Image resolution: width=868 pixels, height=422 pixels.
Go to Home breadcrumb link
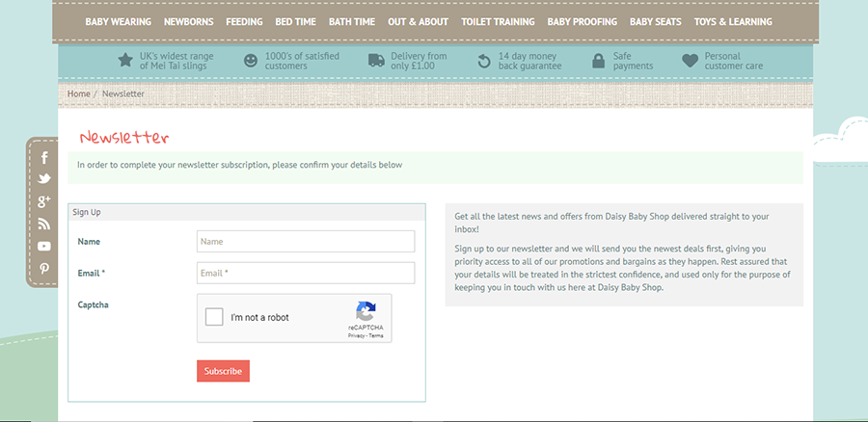point(79,93)
